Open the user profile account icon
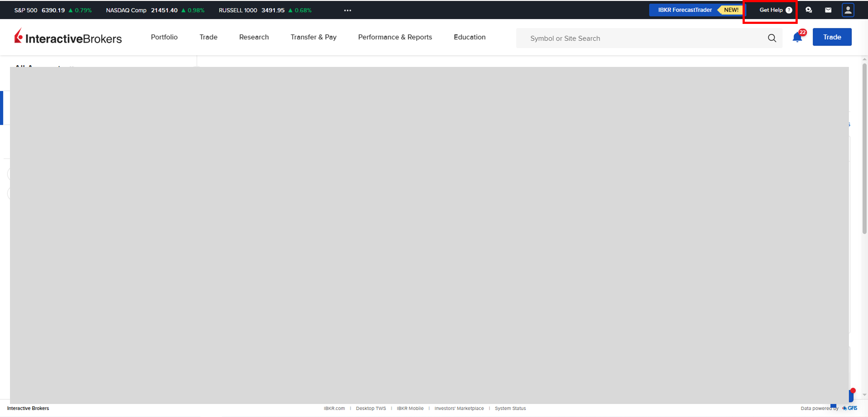This screenshot has width=868, height=417. (848, 10)
